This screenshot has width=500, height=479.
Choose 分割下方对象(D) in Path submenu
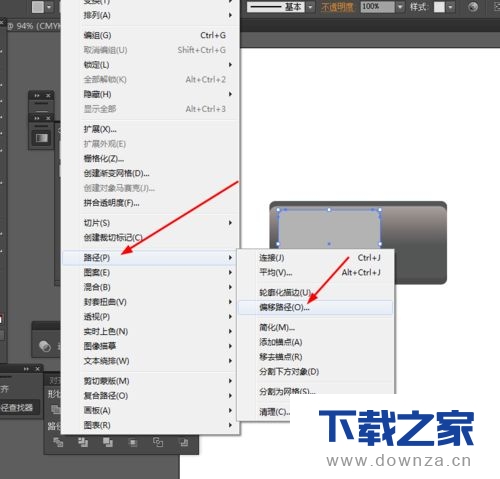(316, 371)
